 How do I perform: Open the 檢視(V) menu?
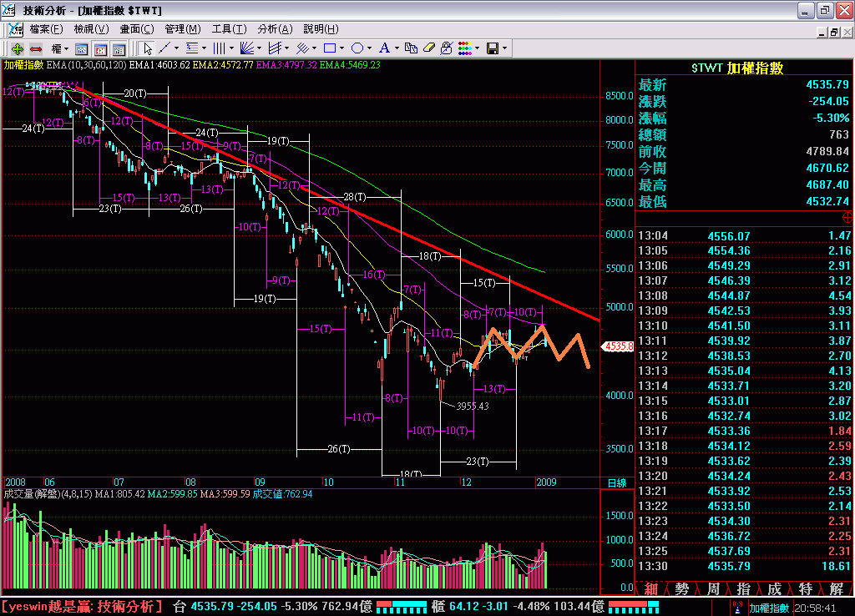[x=91, y=29]
